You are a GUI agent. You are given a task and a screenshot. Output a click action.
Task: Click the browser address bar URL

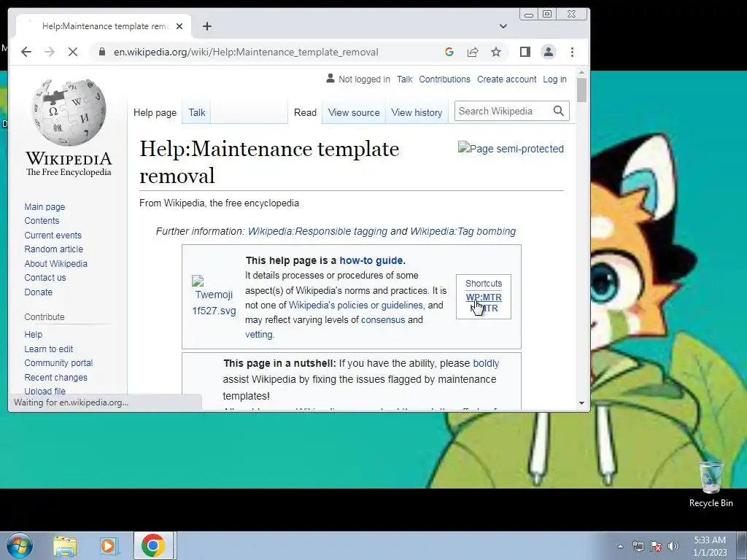pyautogui.click(x=246, y=52)
